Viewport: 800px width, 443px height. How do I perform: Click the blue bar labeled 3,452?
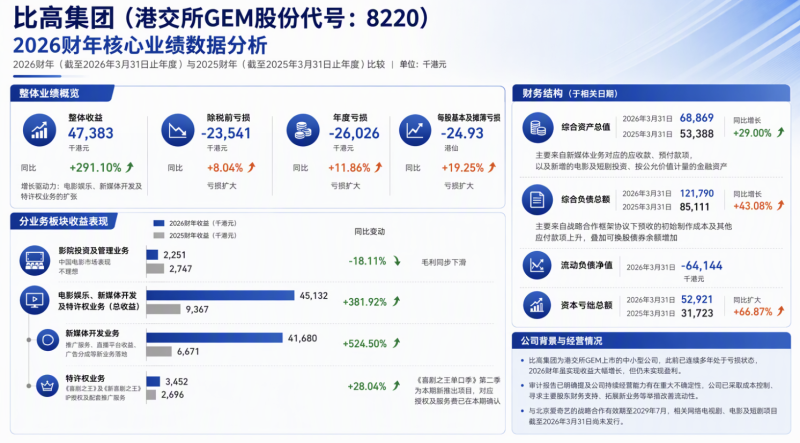coord(153,381)
